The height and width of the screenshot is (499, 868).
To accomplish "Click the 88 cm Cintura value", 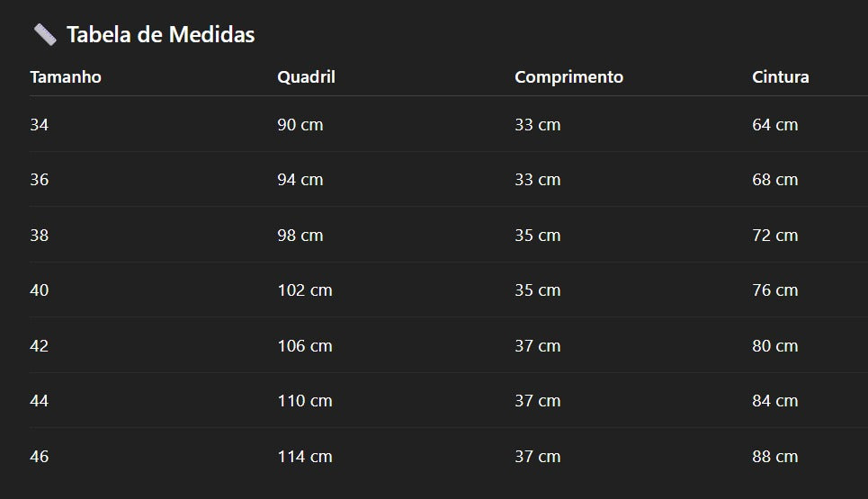I will (774, 457).
